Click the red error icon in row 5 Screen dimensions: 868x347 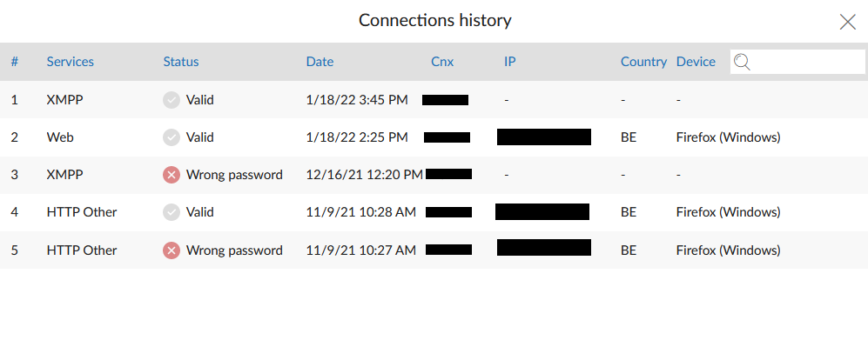point(172,250)
